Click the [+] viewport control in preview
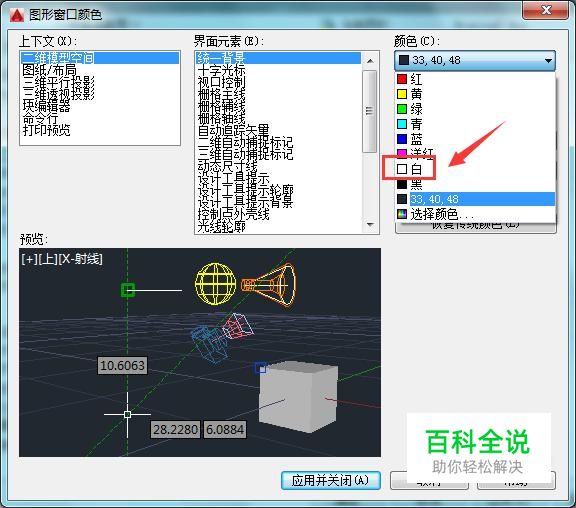The height and width of the screenshot is (508, 576). pos(29,259)
